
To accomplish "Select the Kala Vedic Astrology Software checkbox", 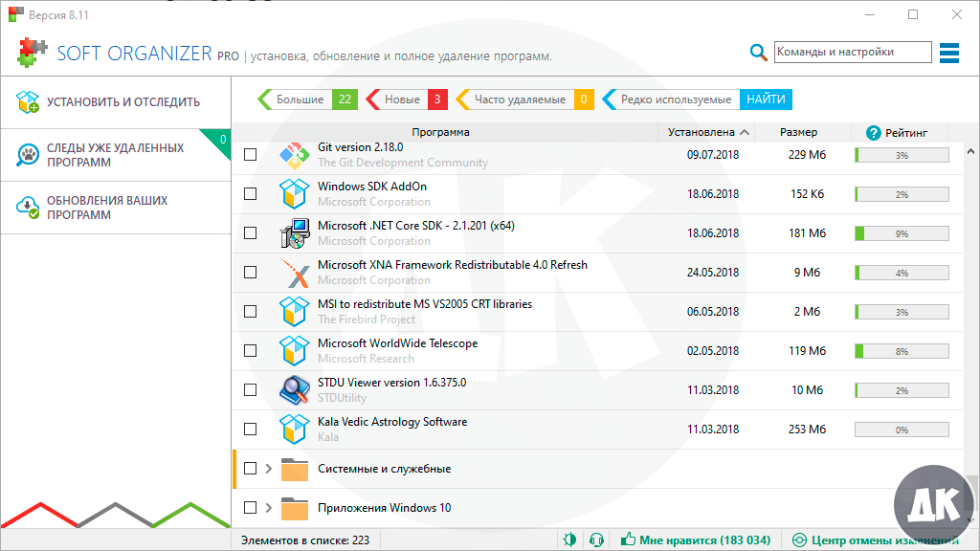I will [250, 430].
